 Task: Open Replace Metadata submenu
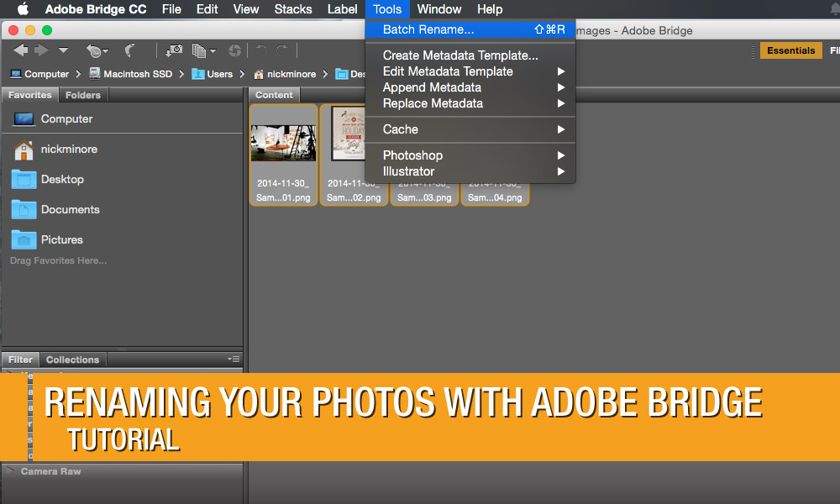pyautogui.click(x=470, y=103)
